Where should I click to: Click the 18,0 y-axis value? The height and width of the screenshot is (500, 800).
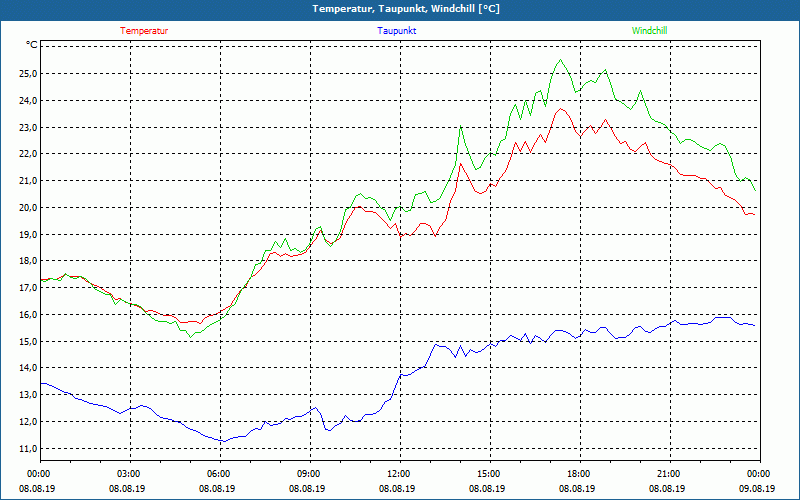click(28, 261)
